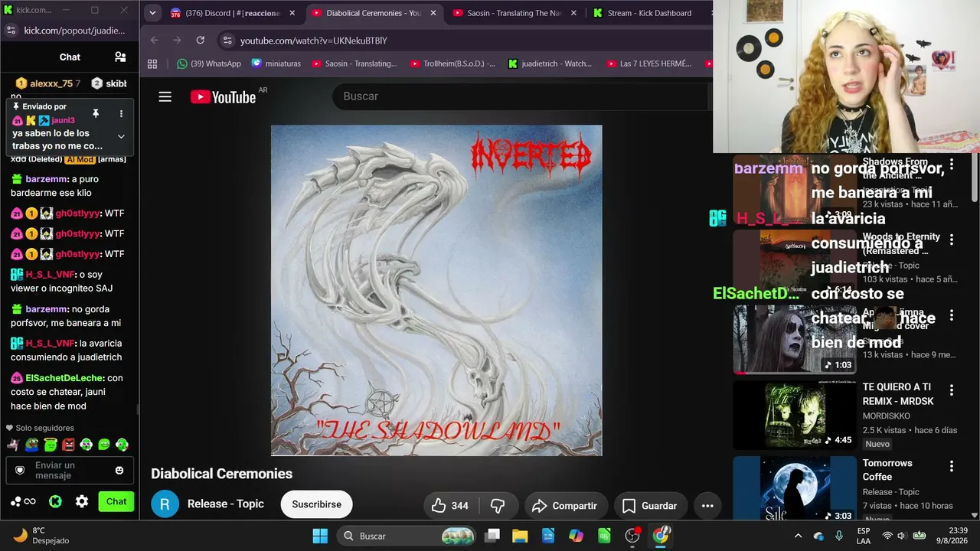Open Chrome bookmarks apps grid icon
Image resolution: width=980 pixels, height=551 pixels.
152,64
